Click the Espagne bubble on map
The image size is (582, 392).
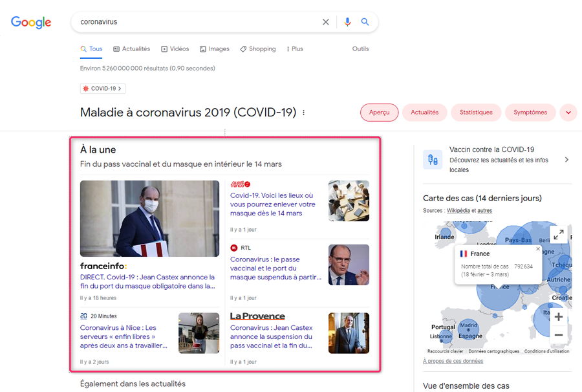(468, 329)
